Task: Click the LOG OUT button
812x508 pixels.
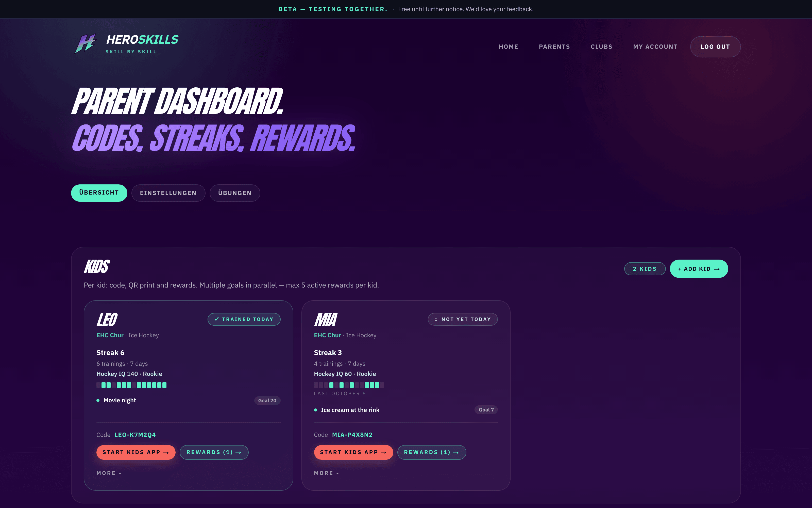Action: (715, 47)
